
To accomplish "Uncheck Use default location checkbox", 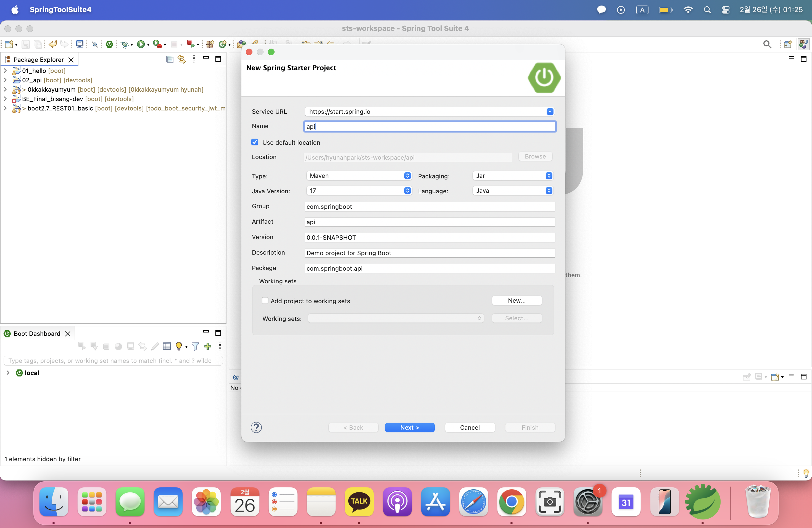I will (255, 142).
